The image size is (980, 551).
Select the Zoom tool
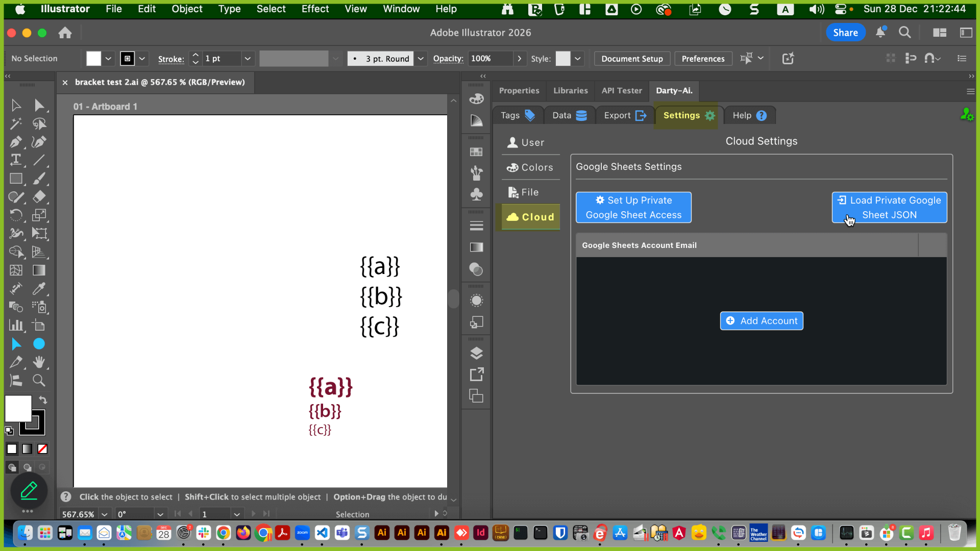tap(39, 381)
